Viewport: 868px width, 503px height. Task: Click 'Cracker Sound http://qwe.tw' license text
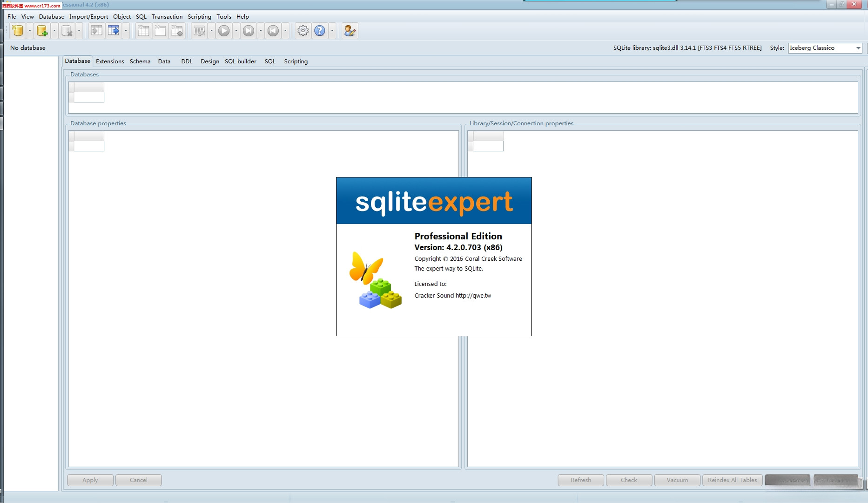[453, 296]
